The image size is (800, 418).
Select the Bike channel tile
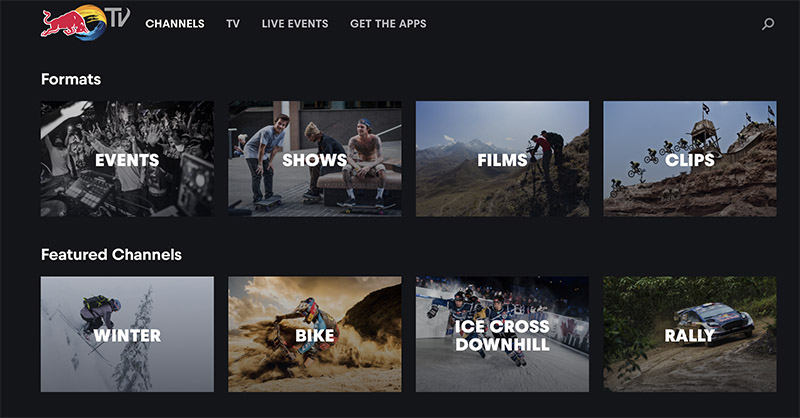click(315, 334)
